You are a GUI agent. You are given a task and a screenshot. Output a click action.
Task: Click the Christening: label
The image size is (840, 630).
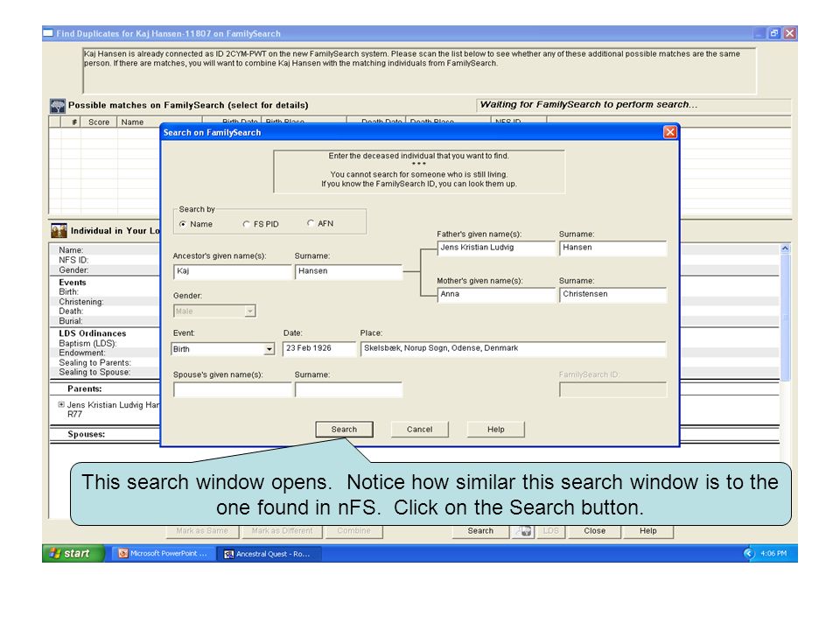pyautogui.click(x=81, y=302)
